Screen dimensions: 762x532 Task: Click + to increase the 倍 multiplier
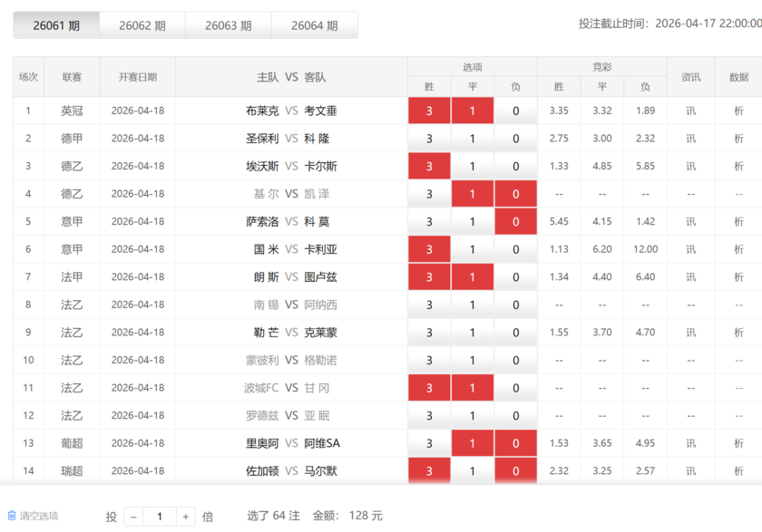pyautogui.click(x=184, y=515)
